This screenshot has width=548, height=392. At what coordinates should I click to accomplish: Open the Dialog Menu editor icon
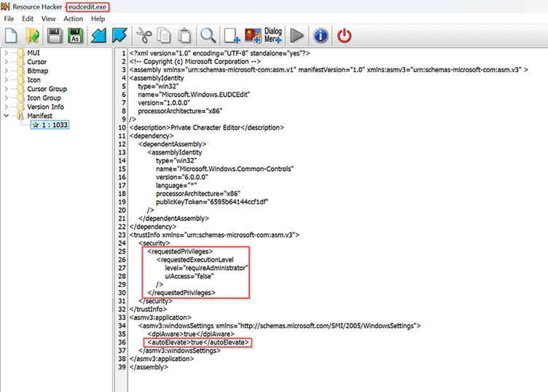coord(273,35)
